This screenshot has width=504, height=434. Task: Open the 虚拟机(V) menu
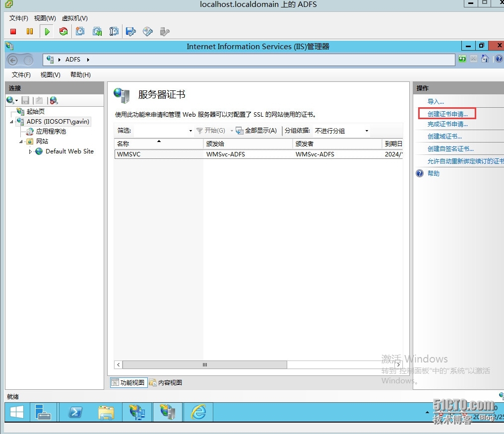click(x=74, y=18)
